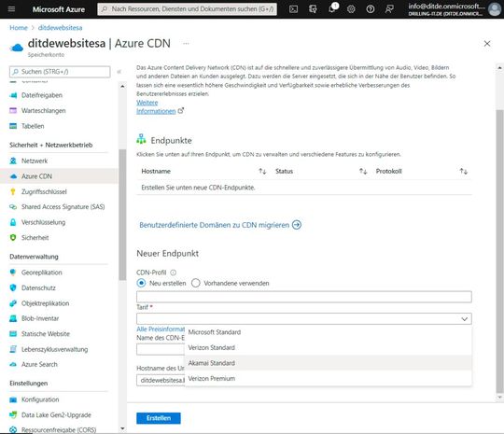The height and width of the screenshot is (434, 504).
Task: Click the Warteschlangen sidebar icon
Action: click(x=13, y=110)
